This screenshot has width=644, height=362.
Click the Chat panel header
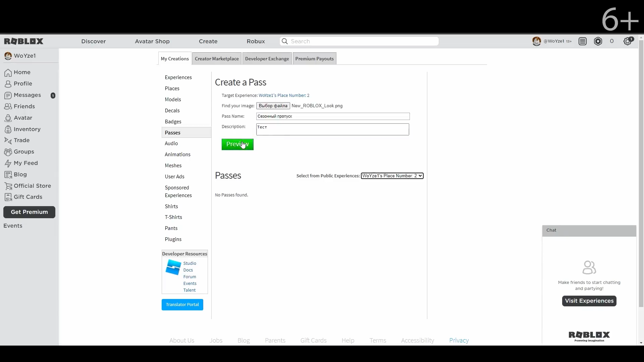click(589, 231)
